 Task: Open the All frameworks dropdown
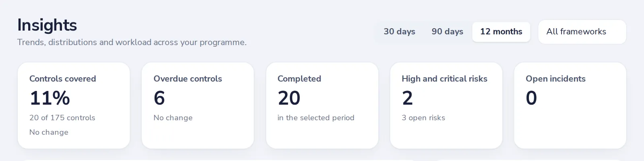click(x=582, y=32)
